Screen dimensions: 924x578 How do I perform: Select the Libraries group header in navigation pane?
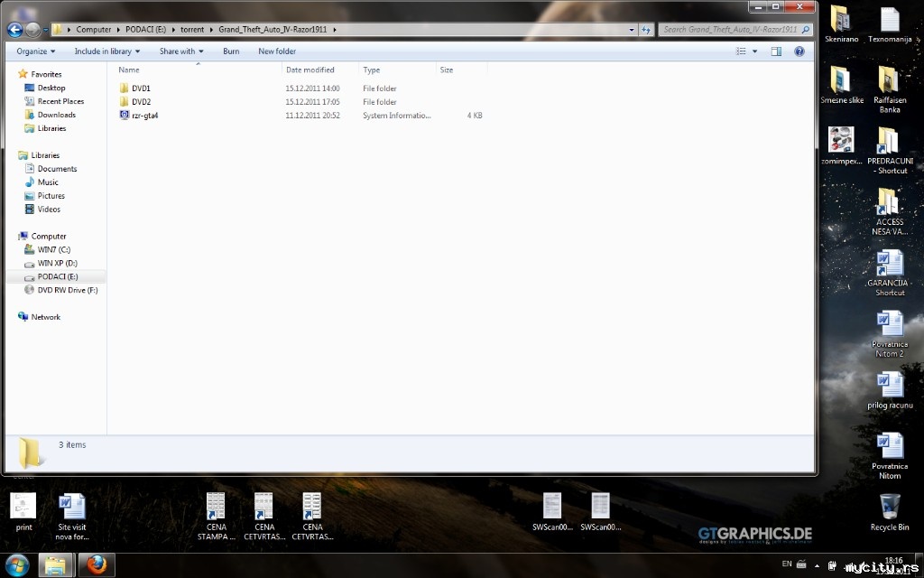pos(45,155)
